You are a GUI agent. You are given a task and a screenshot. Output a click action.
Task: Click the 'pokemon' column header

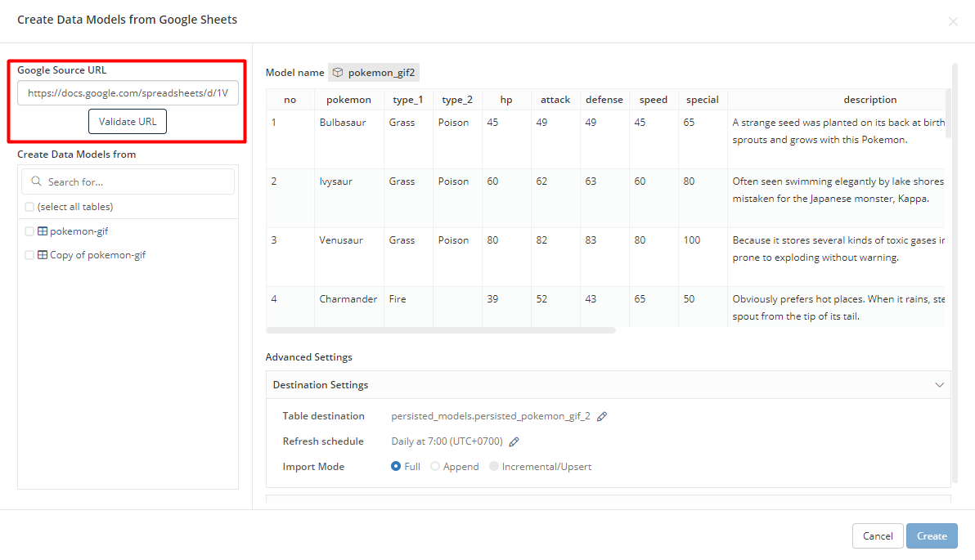(x=348, y=100)
